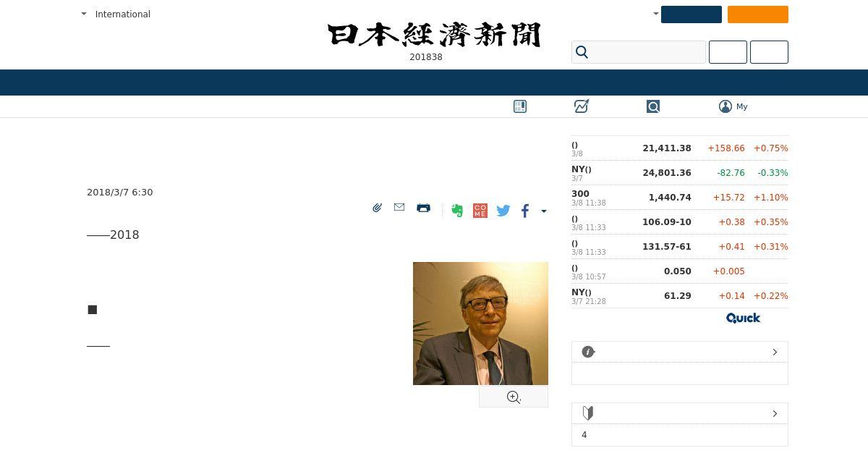The image size is (868, 456).
Task: Click the magnifier search icon
Action: click(x=582, y=52)
